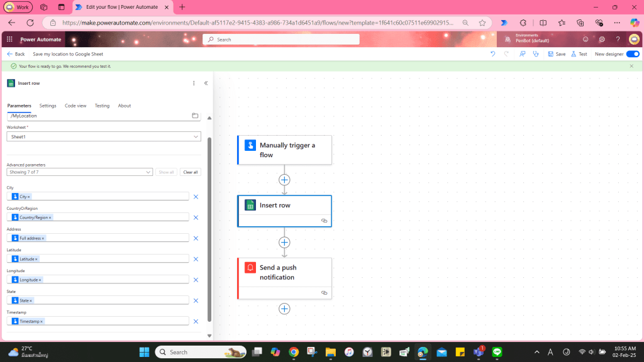Open the Insert row more options menu
Viewport: 644px width, 362px height.
pos(194,83)
